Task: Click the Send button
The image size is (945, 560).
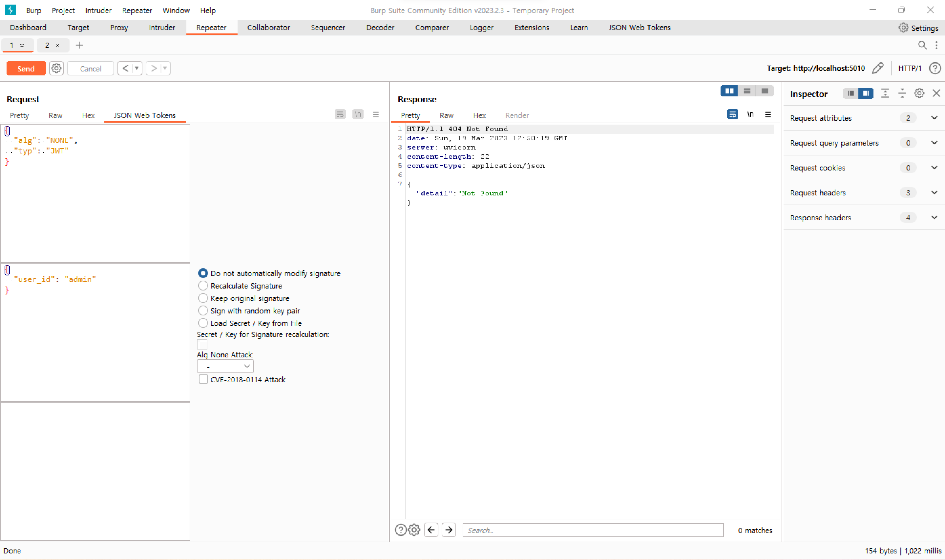Action: point(26,68)
